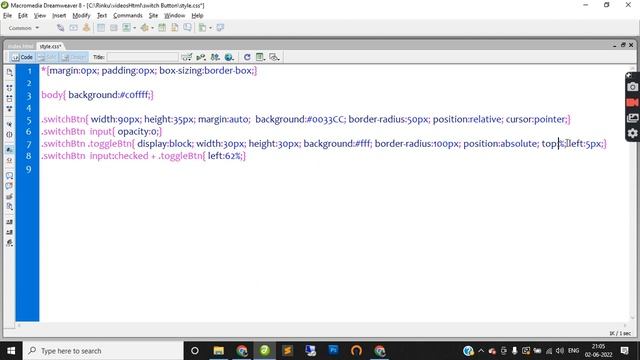Select parent tag in coding toolbar
This screenshot has width=640, height=360.
pyautogui.click(x=9, y=124)
